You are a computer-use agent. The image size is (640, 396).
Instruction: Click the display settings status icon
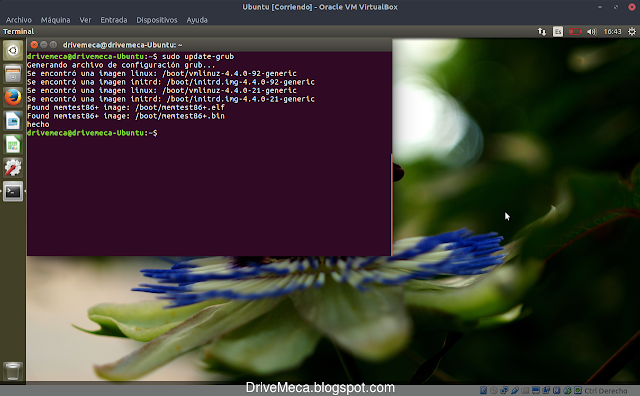coord(536,391)
